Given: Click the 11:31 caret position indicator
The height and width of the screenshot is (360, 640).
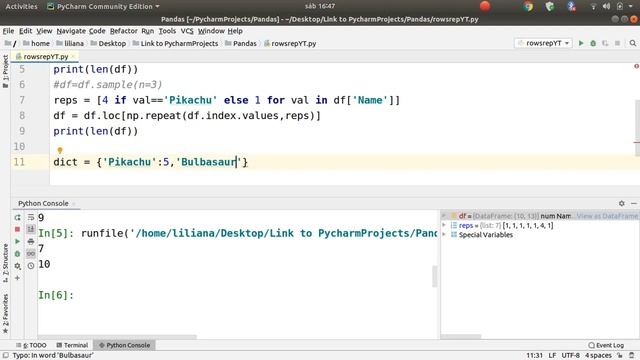Looking at the screenshot, I should [534, 356].
